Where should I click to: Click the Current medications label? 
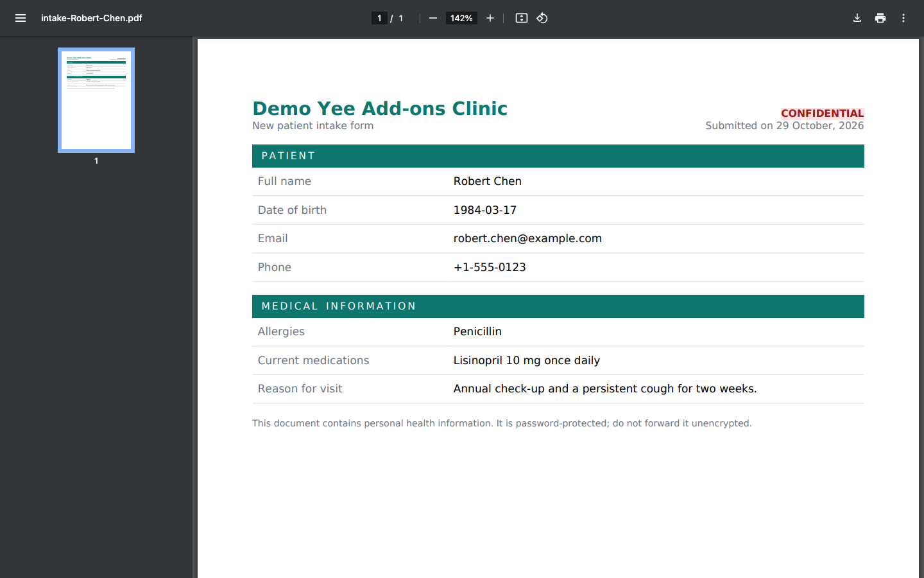(x=313, y=360)
